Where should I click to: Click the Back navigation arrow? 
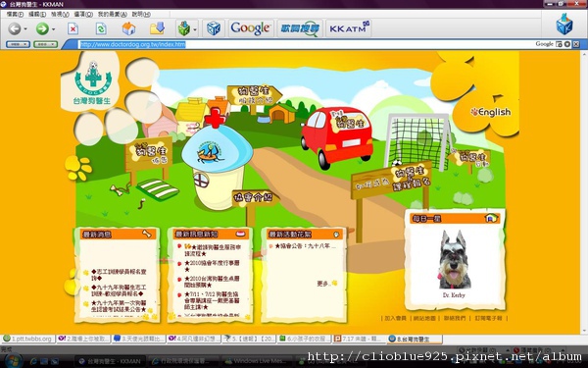15,28
